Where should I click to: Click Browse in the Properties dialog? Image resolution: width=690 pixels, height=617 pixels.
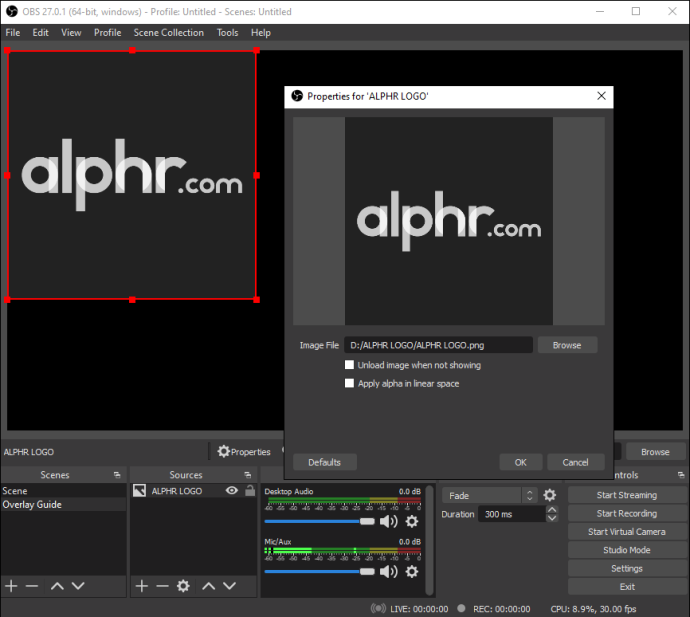coord(567,345)
